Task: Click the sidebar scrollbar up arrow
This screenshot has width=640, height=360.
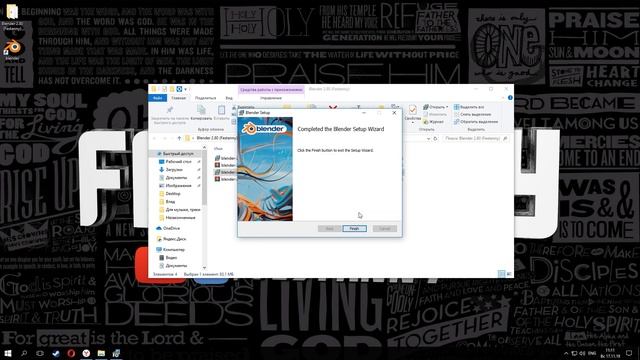Action: click(204, 148)
